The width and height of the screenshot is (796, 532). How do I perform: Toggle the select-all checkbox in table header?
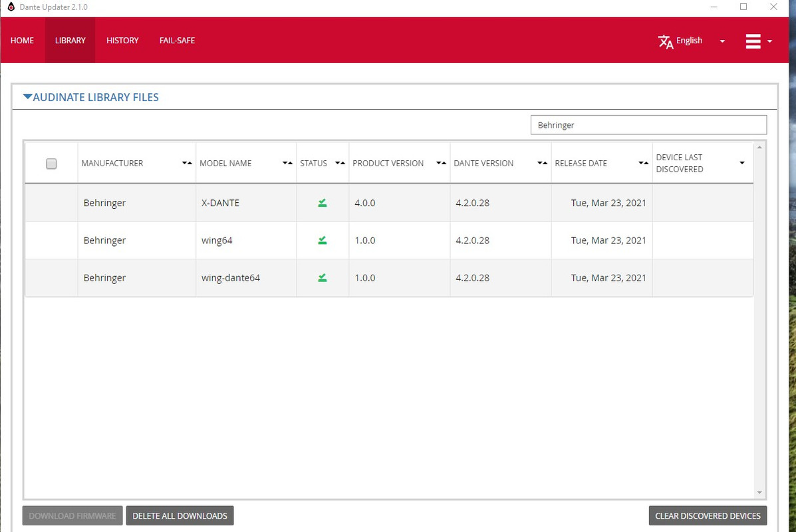click(51, 164)
